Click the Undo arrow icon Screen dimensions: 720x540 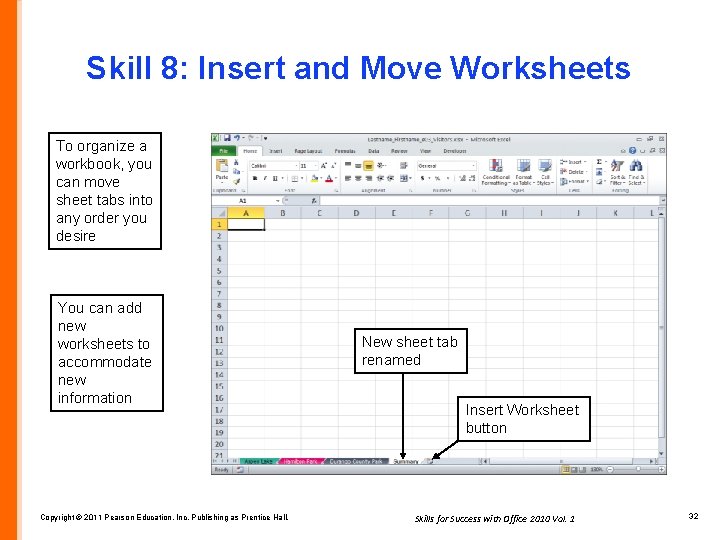[237, 138]
